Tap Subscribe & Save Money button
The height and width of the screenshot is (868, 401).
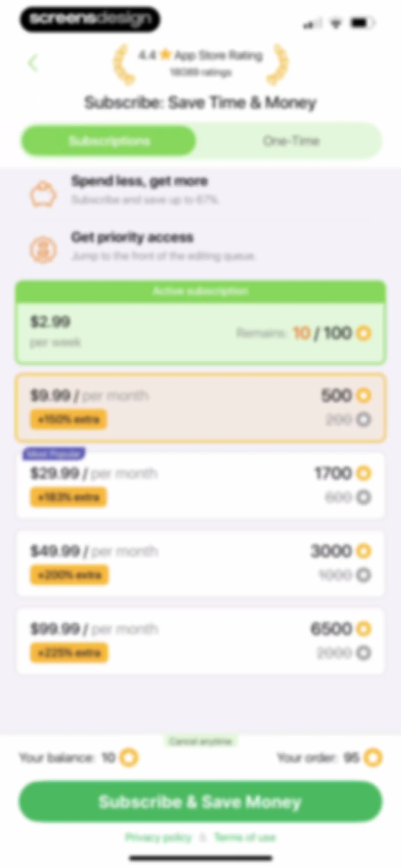point(201,802)
